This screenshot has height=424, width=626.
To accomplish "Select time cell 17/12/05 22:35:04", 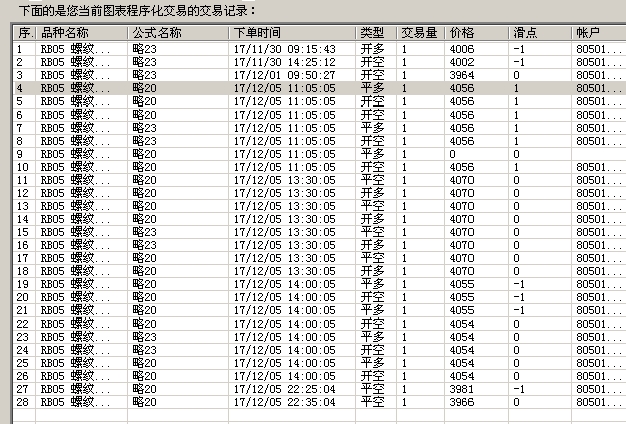I will [x=285, y=402].
